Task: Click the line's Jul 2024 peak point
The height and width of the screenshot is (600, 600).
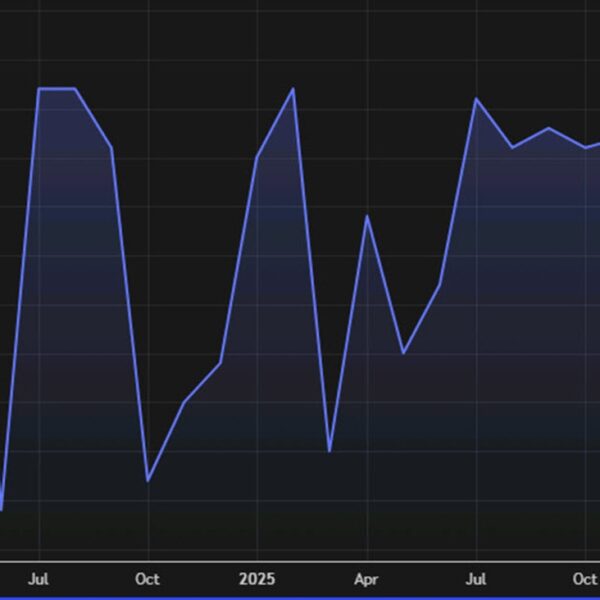Action: [39, 89]
